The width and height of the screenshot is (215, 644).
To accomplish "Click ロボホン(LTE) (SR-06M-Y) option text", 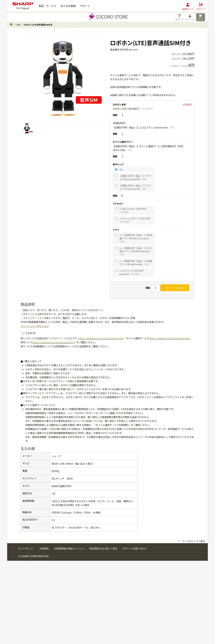I will [126, 109].
